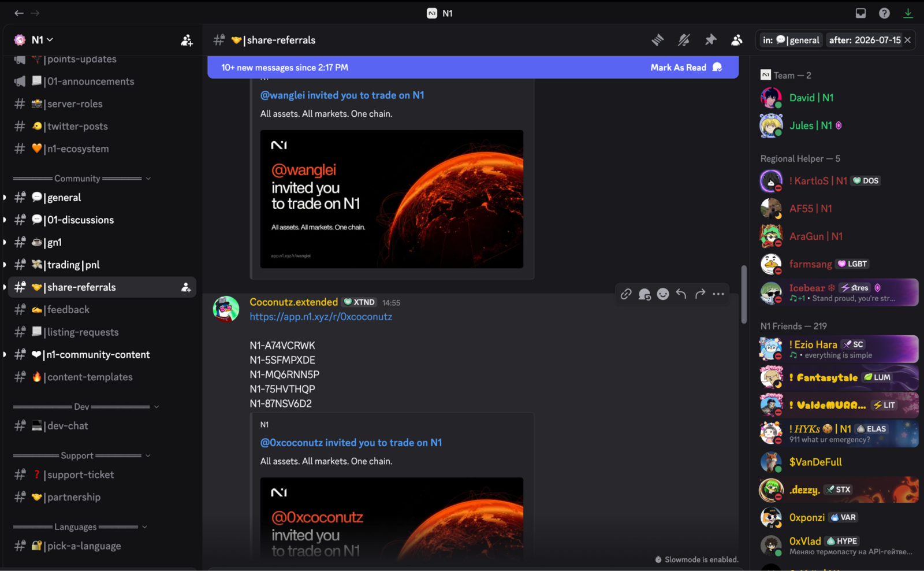Screen dimensions: 924x571
Task: Open the support-ticket channel
Action: [x=102, y=475]
